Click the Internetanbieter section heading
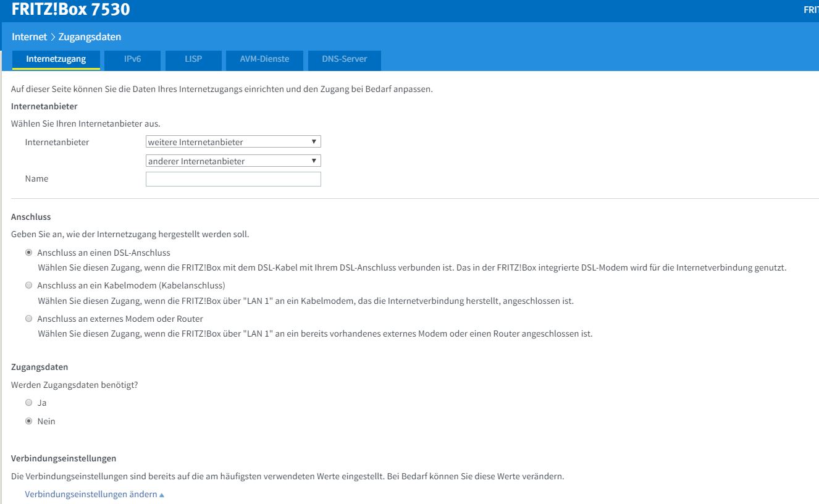This screenshot has width=819, height=504. (44, 106)
